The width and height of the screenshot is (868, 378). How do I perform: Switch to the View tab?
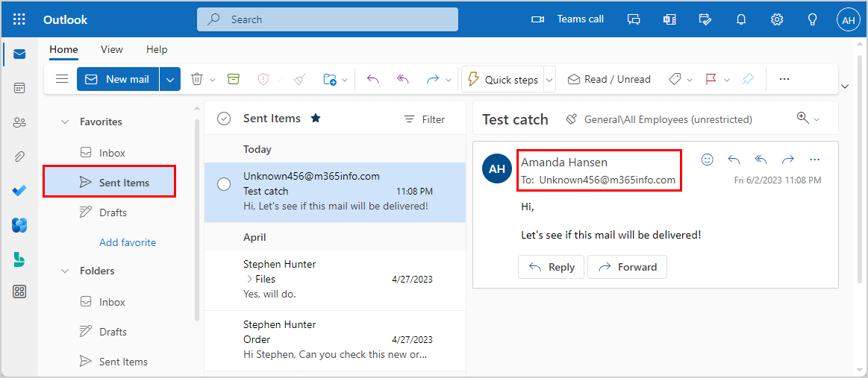point(112,50)
